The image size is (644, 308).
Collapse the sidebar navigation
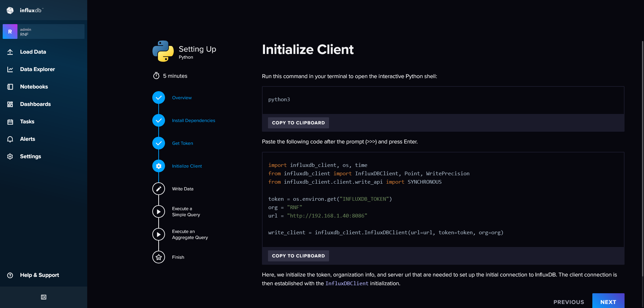(44, 297)
